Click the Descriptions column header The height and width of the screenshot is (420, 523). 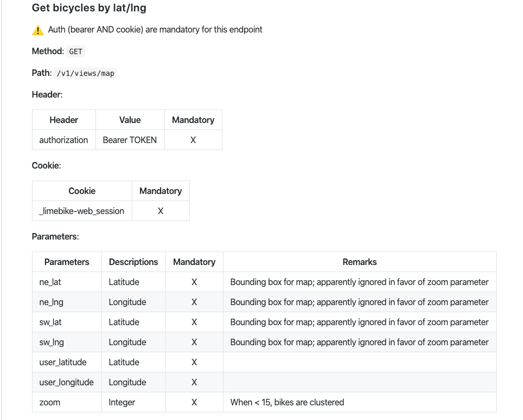[x=133, y=262]
